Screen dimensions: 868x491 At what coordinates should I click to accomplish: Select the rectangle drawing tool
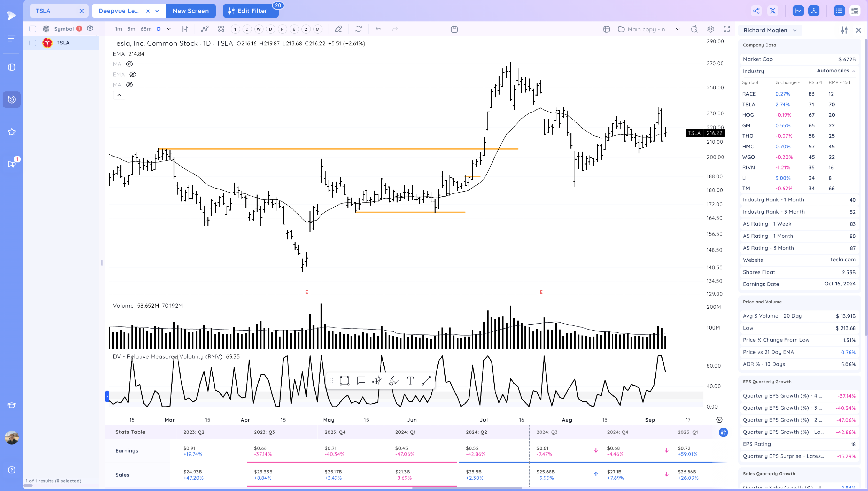tap(344, 381)
